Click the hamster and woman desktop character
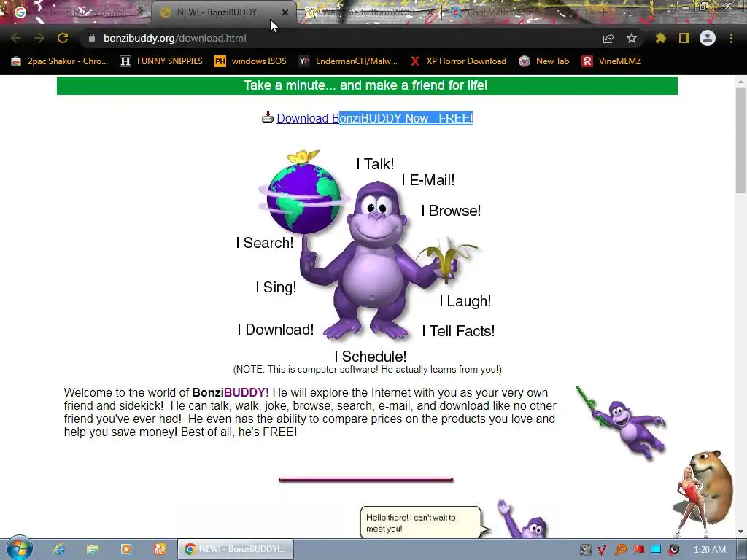 pyautogui.click(x=704, y=494)
